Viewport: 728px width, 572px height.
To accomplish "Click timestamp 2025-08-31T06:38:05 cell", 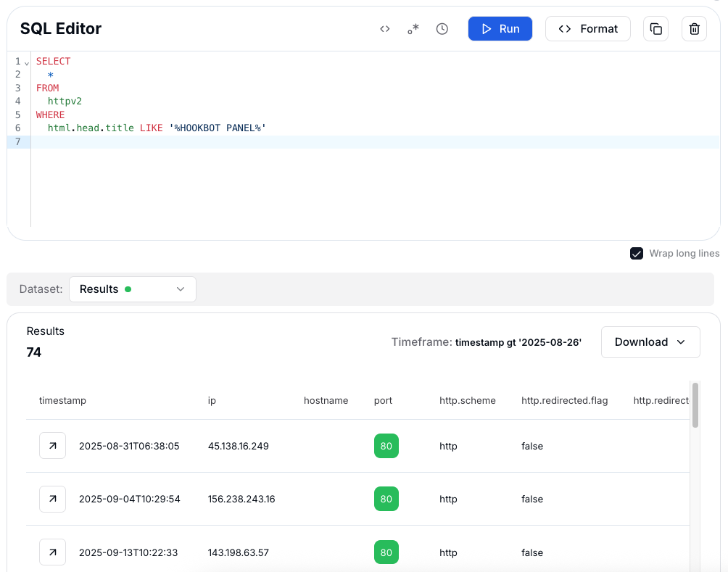I will [x=129, y=446].
